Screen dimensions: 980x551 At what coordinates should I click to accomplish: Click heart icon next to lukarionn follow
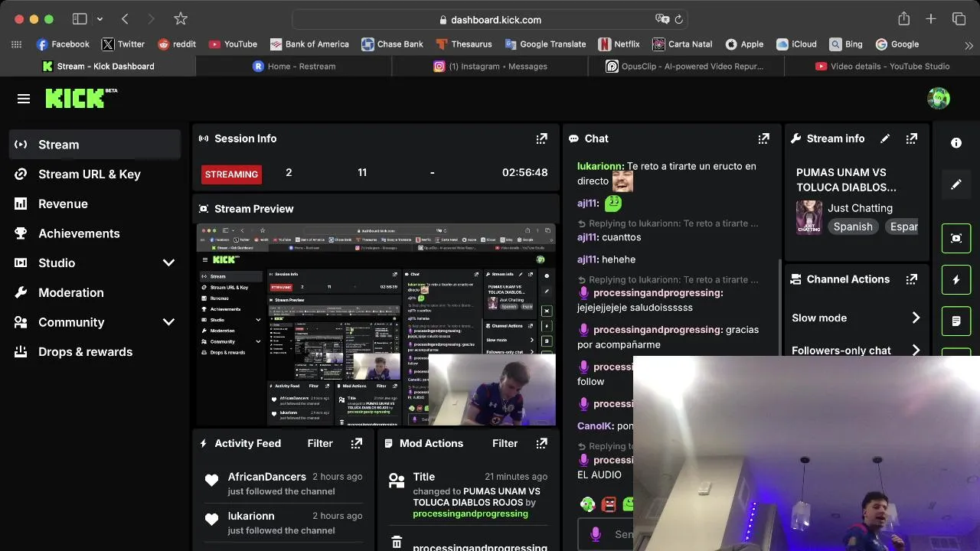coord(212,520)
